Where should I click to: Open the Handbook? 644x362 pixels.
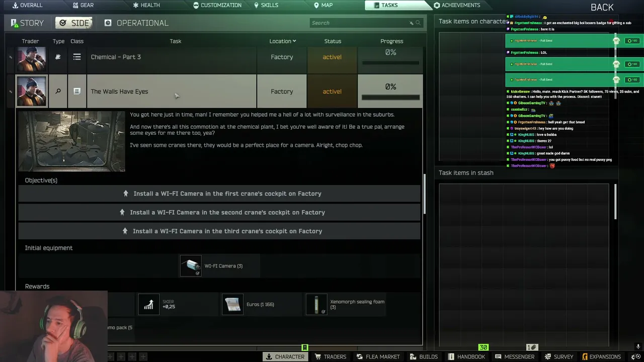pyautogui.click(x=466, y=356)
